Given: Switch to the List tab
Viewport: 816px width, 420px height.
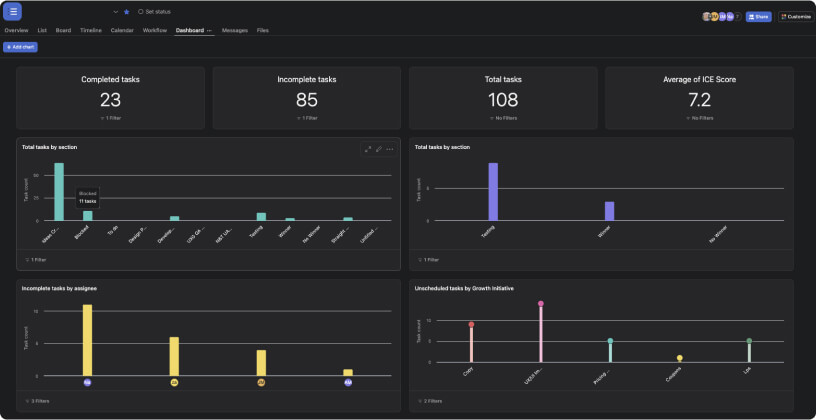Looking at the screenshot, I should point(42,31).
